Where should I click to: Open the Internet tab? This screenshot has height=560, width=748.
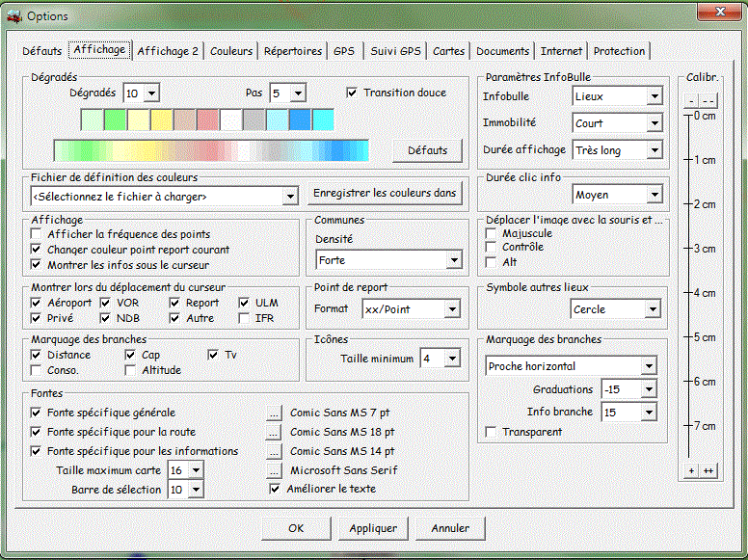(x=561, y=51)
